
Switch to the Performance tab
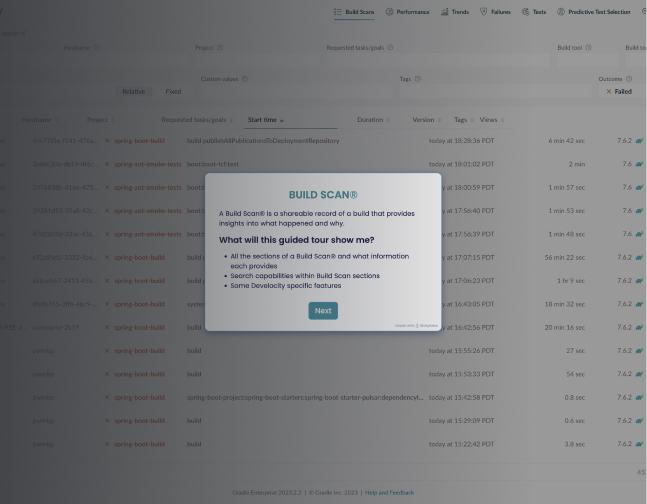[x=407, y=12]
